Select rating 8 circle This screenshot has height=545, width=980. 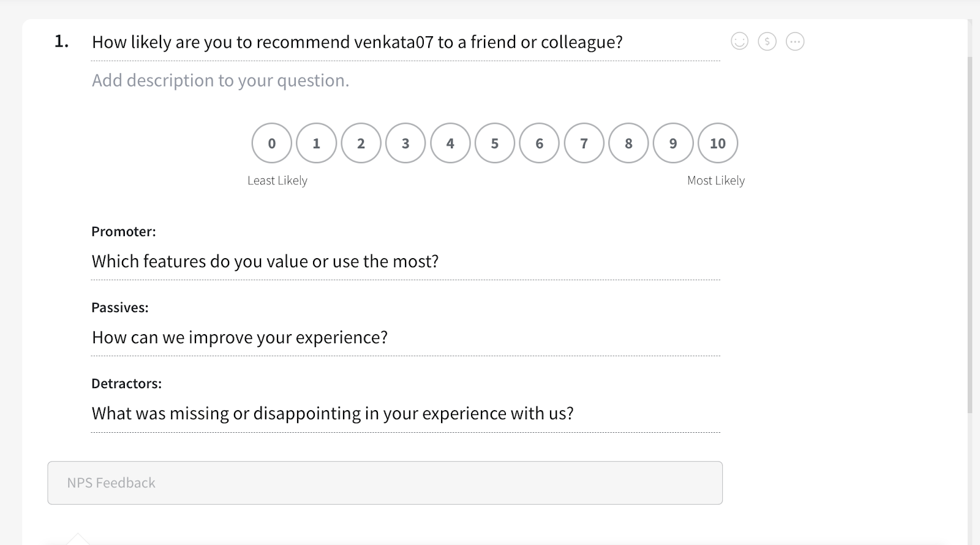628,143
